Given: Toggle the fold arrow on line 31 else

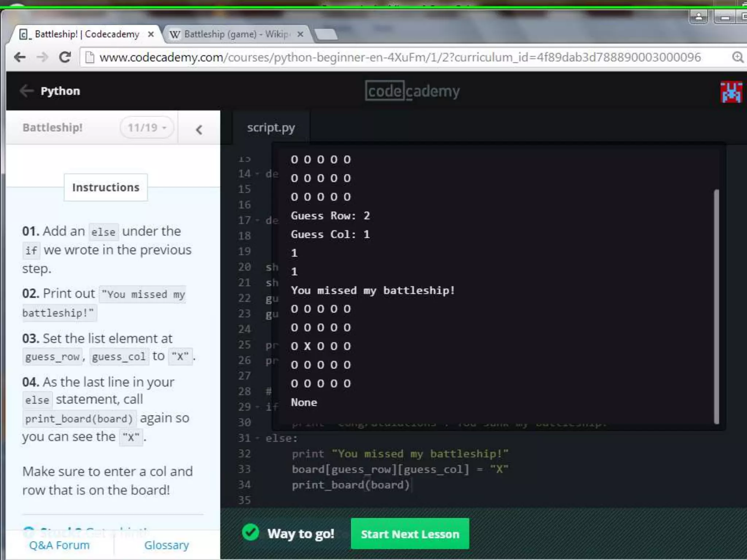Looking at the screenshot, I should click(x=258, y=438).
